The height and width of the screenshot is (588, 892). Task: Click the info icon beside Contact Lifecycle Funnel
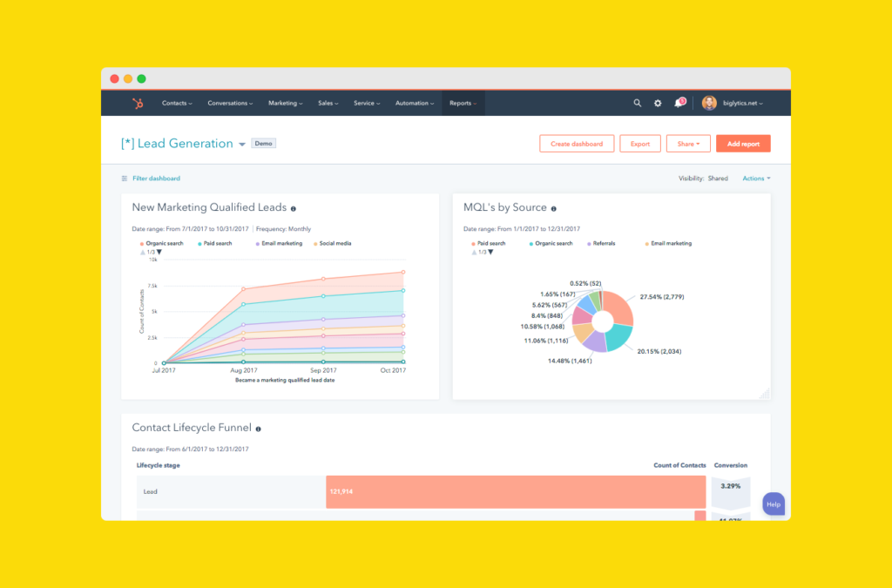coord(259,429)
